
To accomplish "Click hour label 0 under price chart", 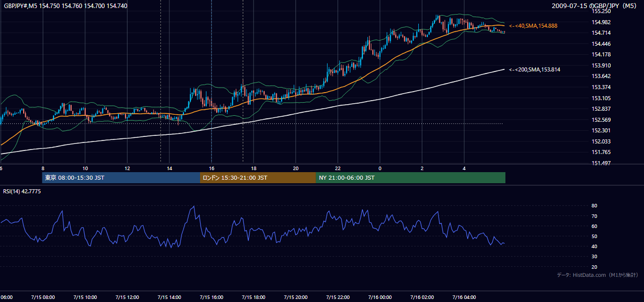I will 380,168.
